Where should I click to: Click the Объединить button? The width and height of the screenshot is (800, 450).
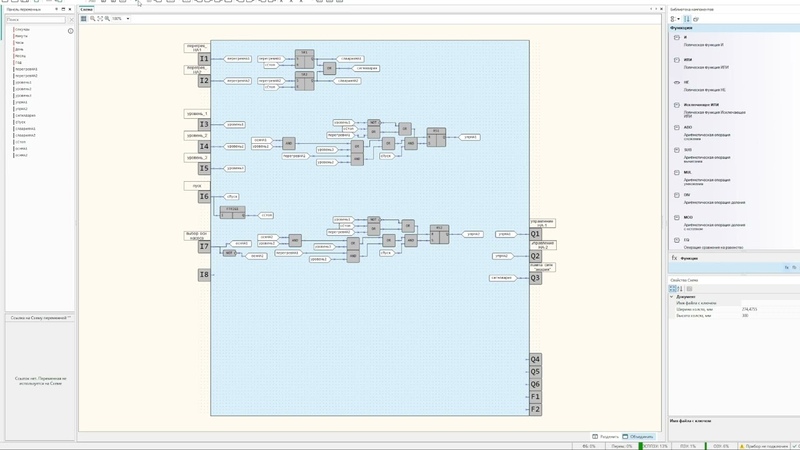pos(638,437)
